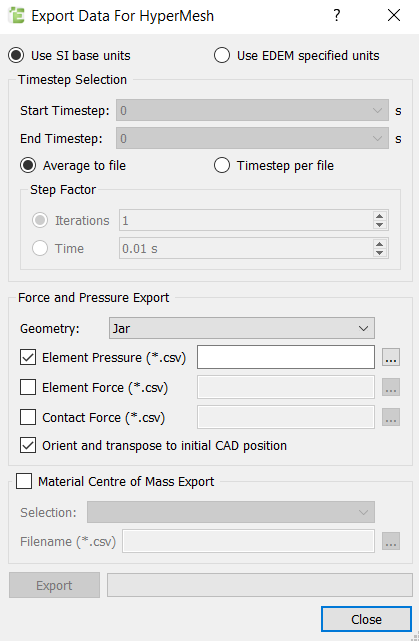Open the Start Timestep dropdown

[252, 110]
